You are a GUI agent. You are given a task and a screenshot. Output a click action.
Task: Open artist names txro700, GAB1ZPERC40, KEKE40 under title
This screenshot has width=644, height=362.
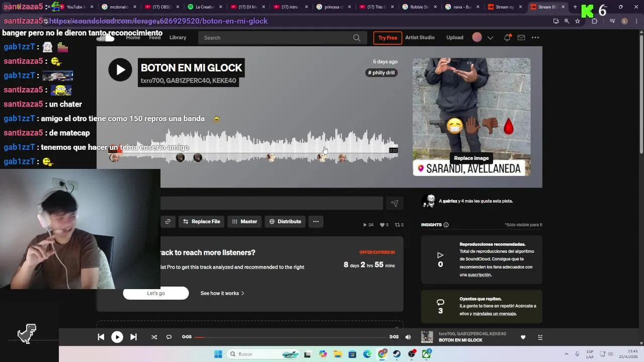coord(188,80)
